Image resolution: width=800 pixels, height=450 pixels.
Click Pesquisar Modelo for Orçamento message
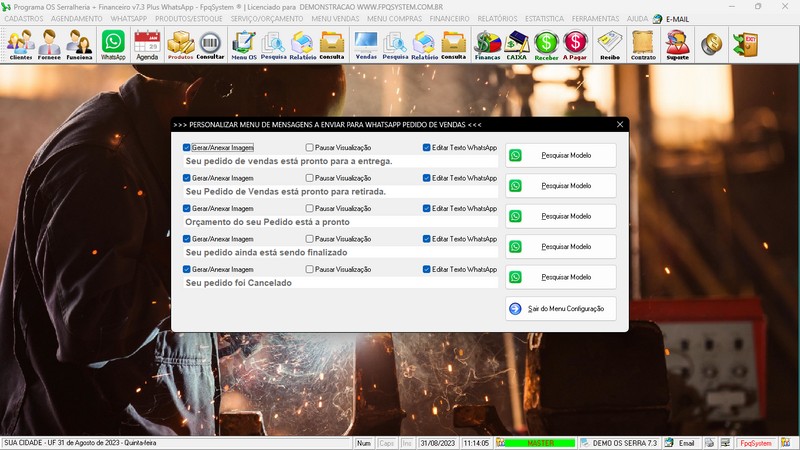click(561, 216)
